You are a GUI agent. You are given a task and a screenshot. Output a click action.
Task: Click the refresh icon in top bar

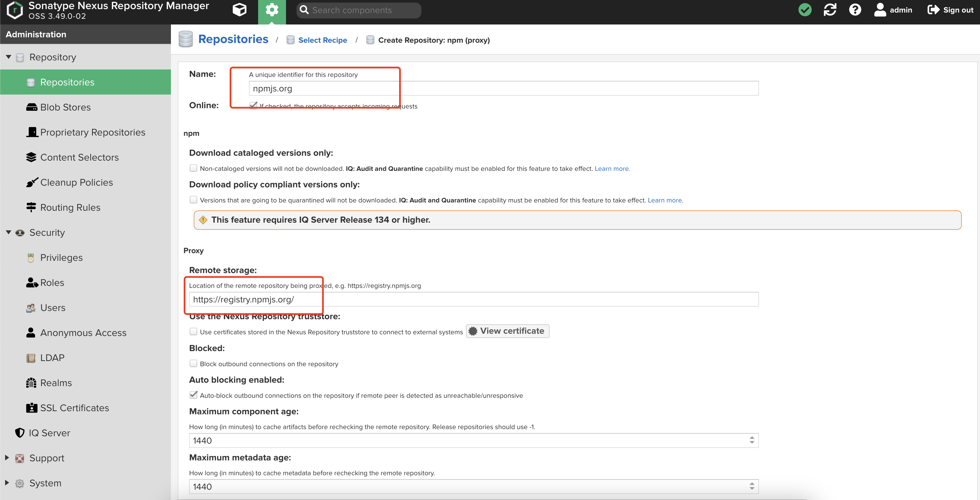click(830, 10)
